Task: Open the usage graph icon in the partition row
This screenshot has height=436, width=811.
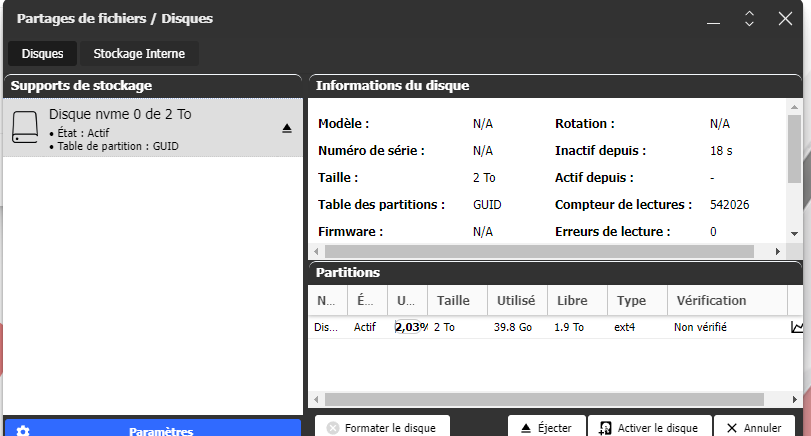Action: (797, 327)
